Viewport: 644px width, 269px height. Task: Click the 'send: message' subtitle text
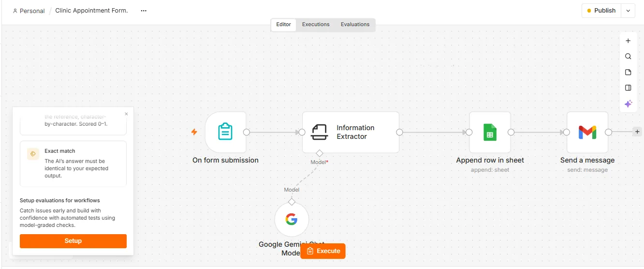coord(587,170)
